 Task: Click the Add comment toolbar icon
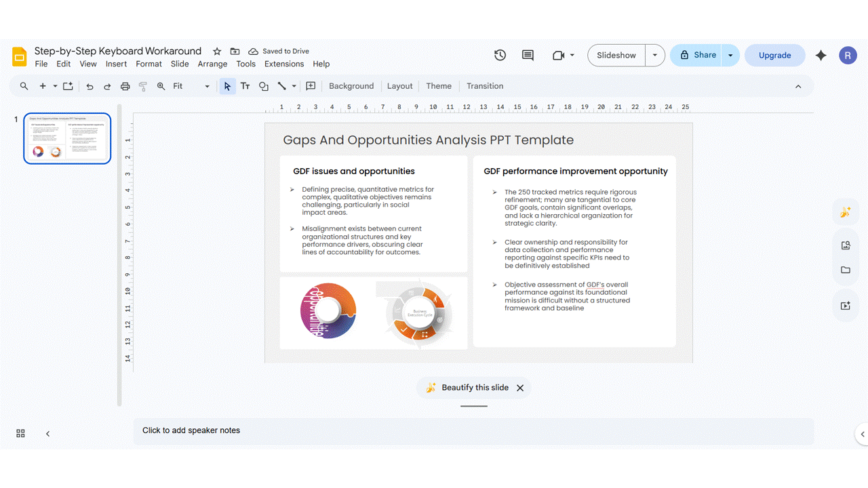click(311, 86)
